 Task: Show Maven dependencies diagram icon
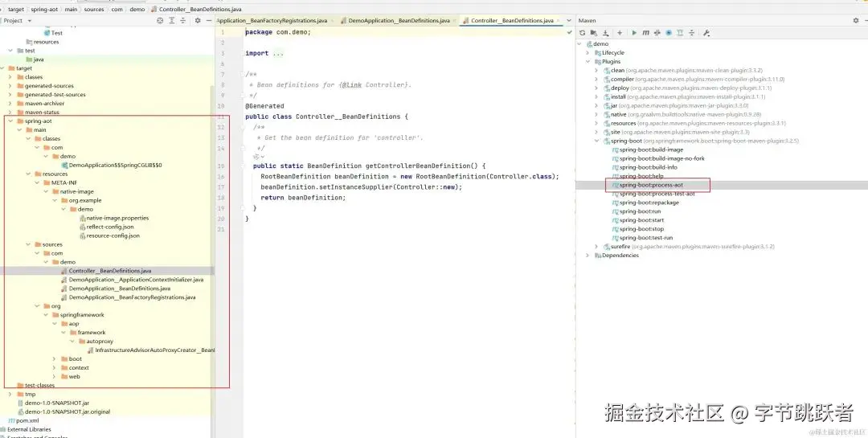680,33
